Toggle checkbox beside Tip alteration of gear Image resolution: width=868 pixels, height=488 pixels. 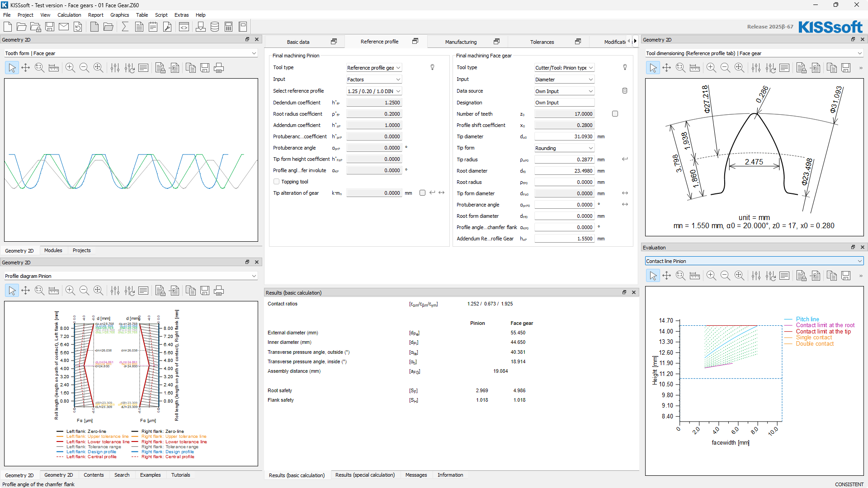tap(422, 193)
